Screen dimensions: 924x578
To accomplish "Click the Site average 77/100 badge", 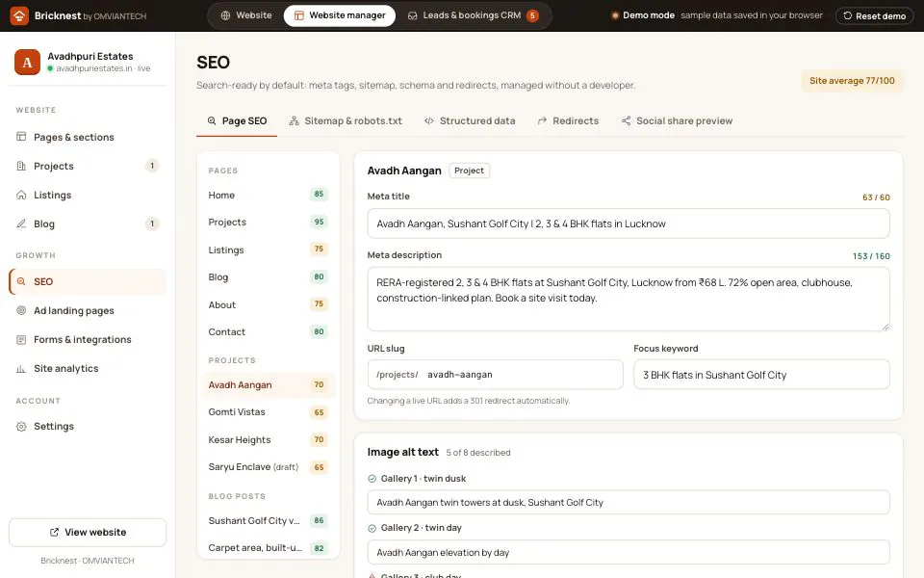I will pyautogui.click(x=852, y=81).
